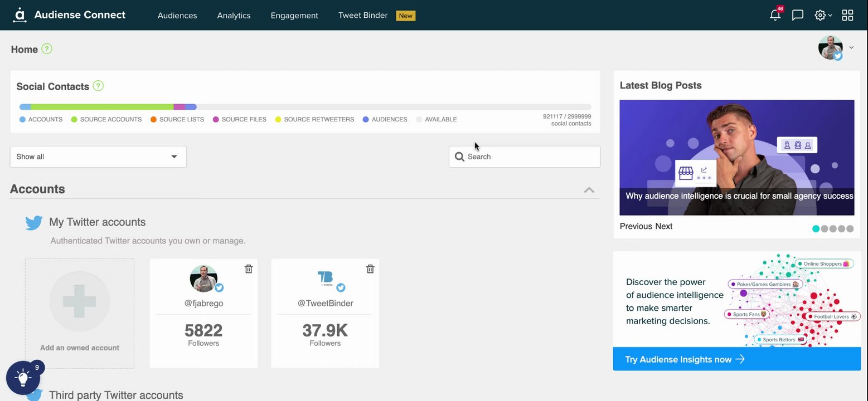Click the plus icon to add account
868x401 pixels.
tap(80, 301)
